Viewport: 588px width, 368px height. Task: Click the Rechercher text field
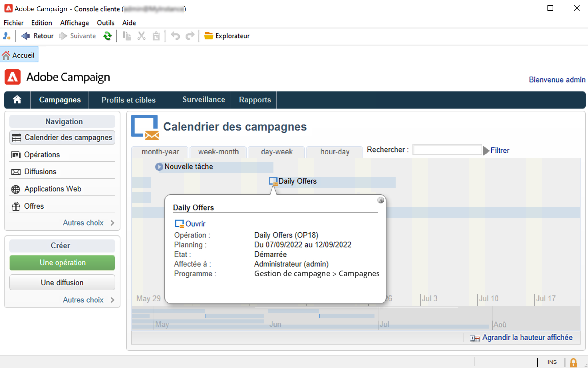point(447,150)
